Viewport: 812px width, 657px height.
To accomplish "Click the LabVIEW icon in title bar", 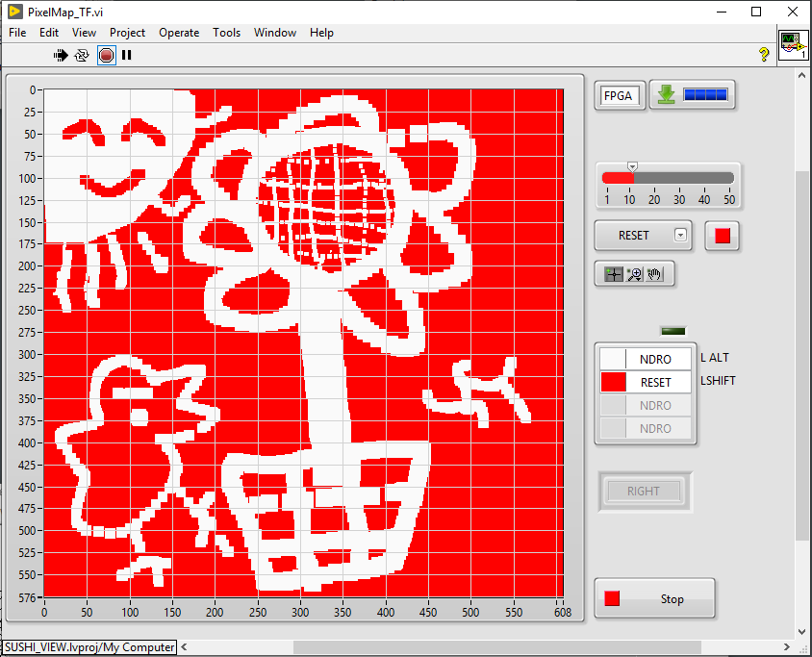I will 15,12.
